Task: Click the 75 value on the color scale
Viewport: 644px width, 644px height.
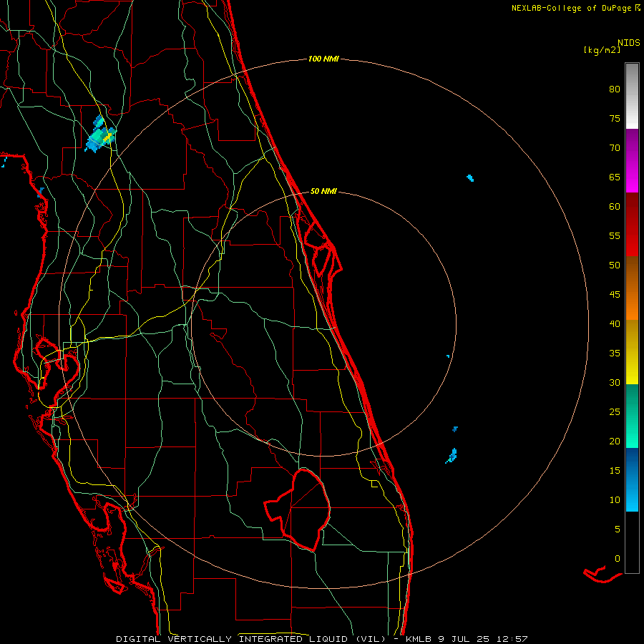Action: (615, 119)
